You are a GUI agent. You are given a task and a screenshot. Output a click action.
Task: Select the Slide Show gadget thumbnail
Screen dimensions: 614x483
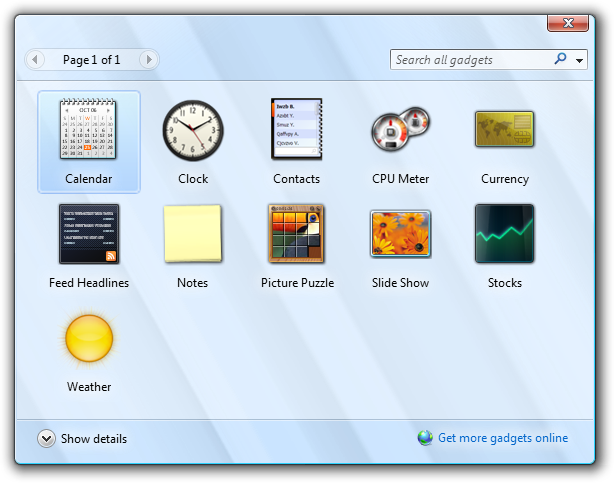coord(400,234)
